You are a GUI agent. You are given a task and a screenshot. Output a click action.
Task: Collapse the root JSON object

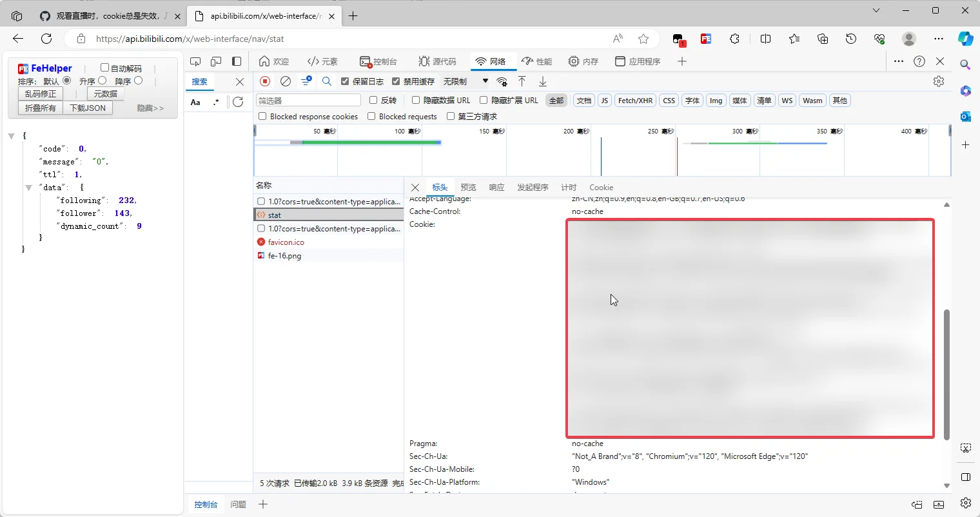11,136
